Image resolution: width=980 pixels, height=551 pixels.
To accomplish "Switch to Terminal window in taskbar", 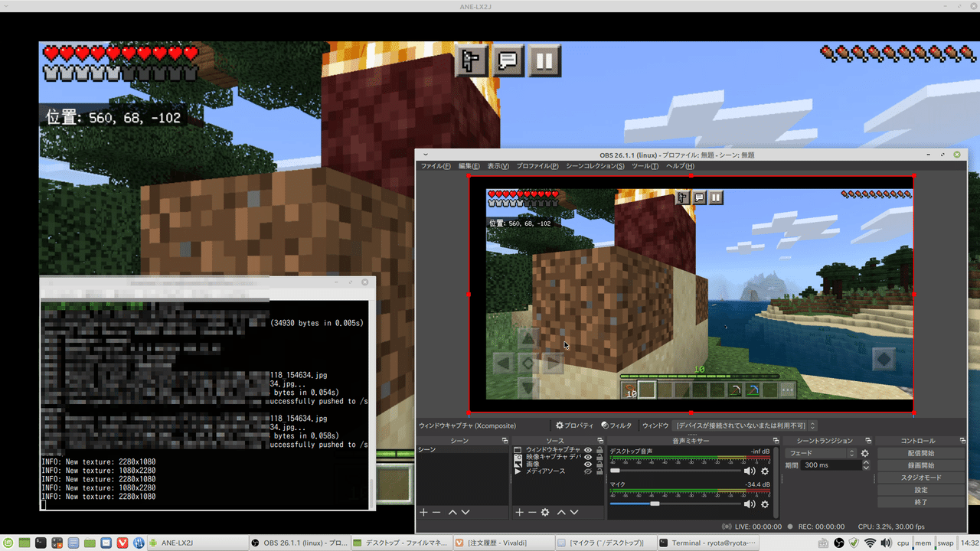I will pos(707,543).
